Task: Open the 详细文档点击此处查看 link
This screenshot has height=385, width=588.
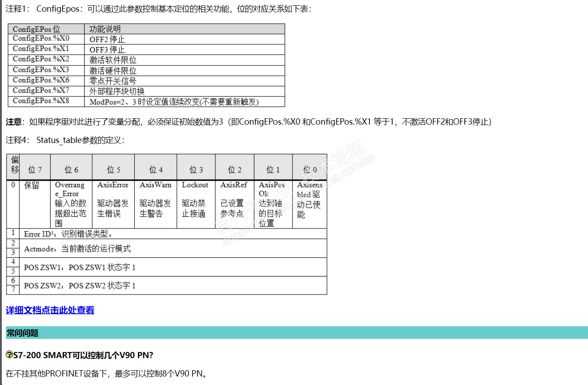Action: (50, 310)
